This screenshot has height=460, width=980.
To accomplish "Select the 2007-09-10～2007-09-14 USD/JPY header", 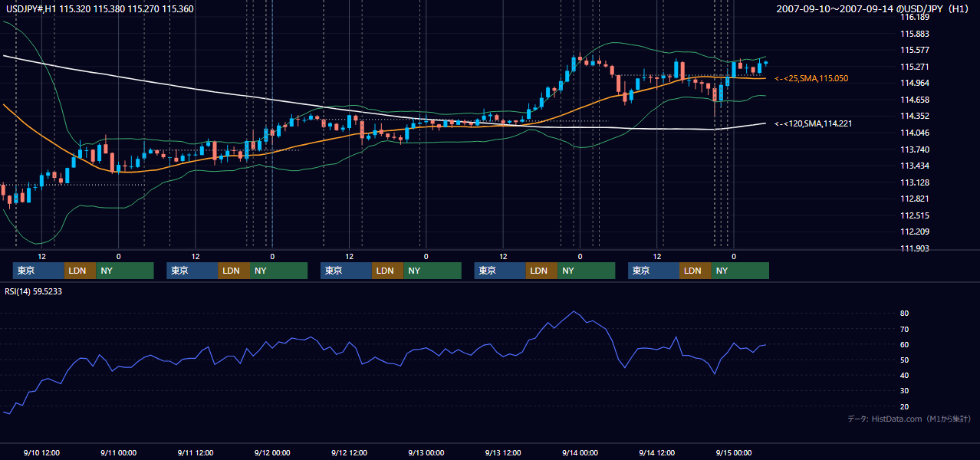I will pos(871,9).
